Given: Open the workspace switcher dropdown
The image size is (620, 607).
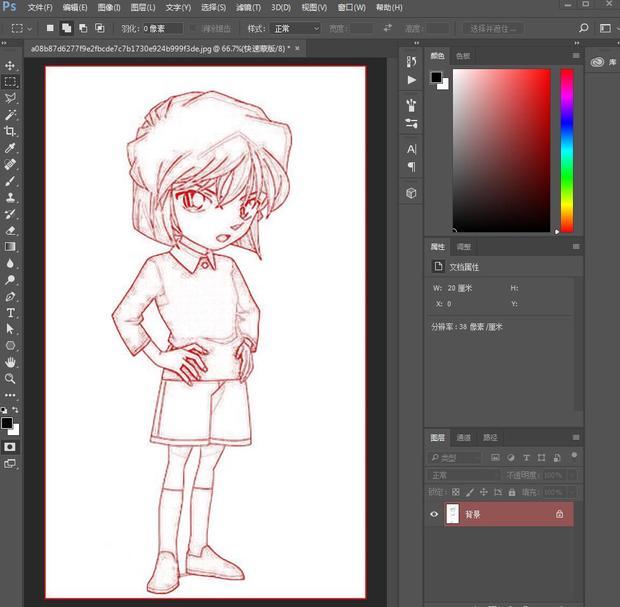Looking at the screenshot, I should tap(608, 28).
